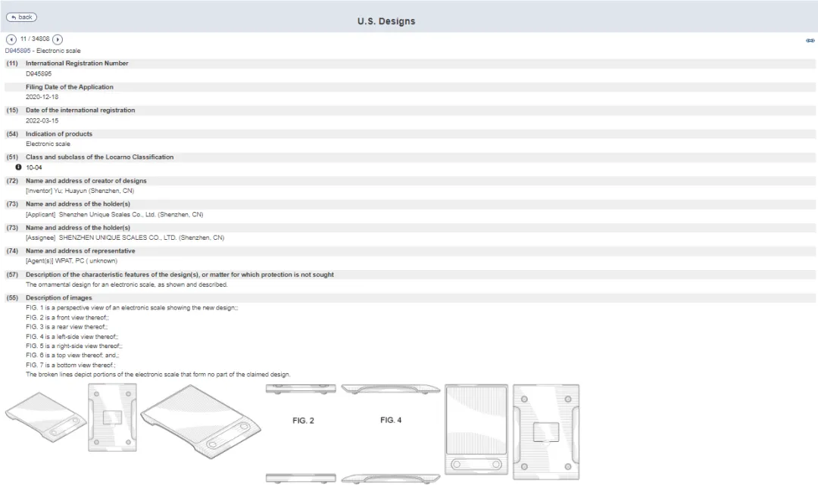Viewport: 818px width, 504px height.
Task: Go to previous design record arrow
Action: tap(11, 39)
